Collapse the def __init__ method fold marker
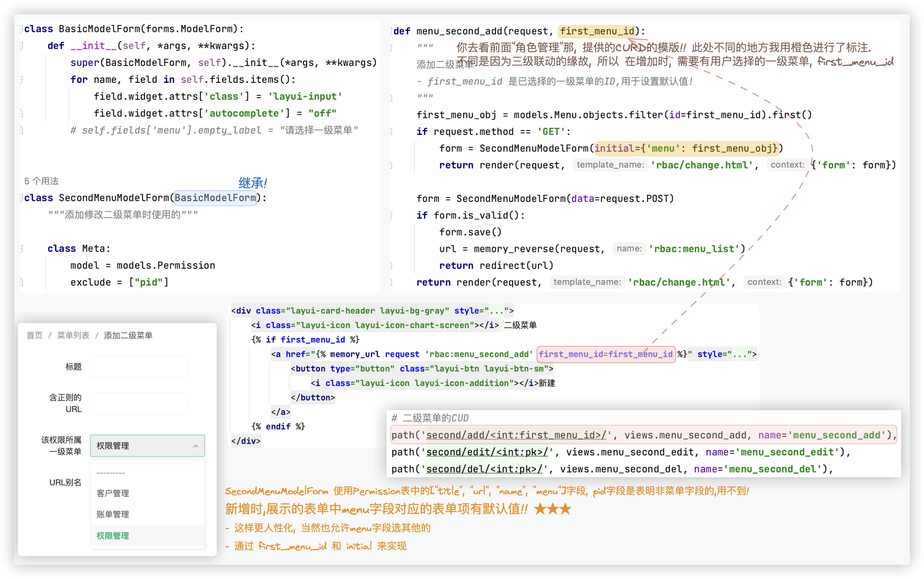 21,46
